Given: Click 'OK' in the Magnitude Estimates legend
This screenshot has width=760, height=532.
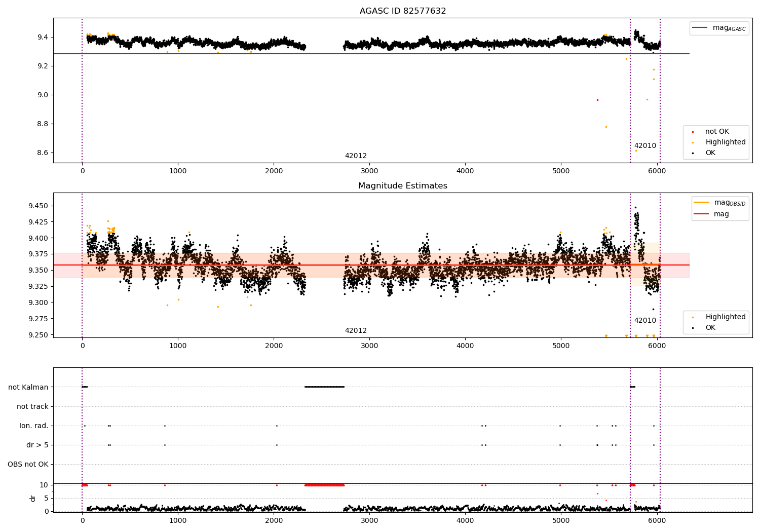Looking at the screenshot, I should point(710,327).
